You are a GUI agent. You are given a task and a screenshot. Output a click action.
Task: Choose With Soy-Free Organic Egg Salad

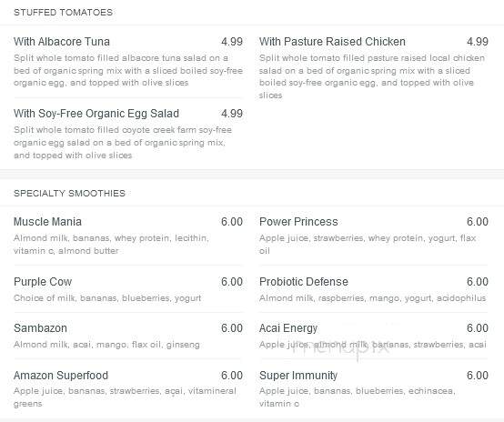[96, 114]
